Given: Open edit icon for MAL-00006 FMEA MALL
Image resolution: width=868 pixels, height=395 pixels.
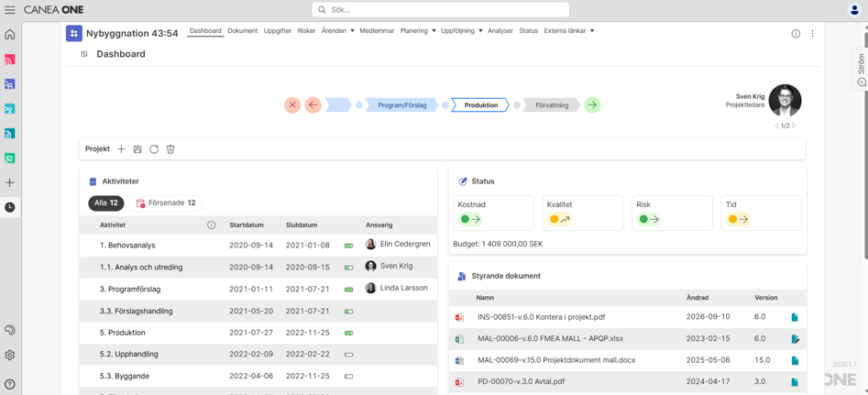Looking at the screenshot, I should click(795, 338).
